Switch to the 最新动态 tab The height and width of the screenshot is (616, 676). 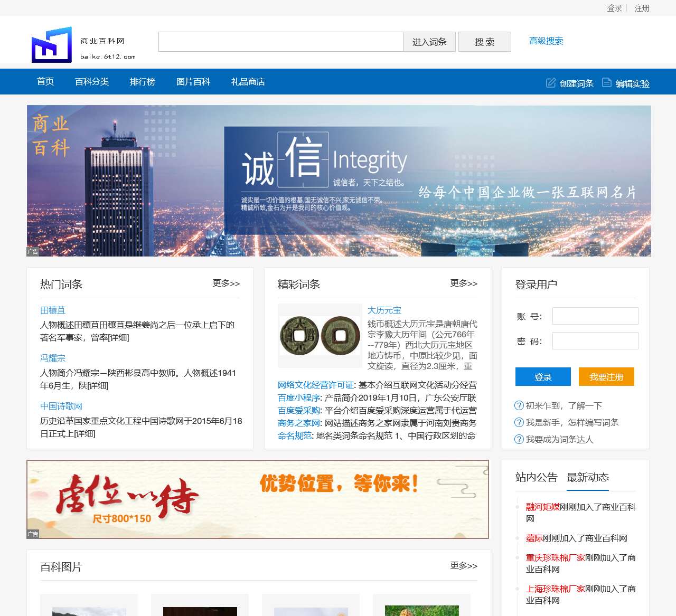588,477
